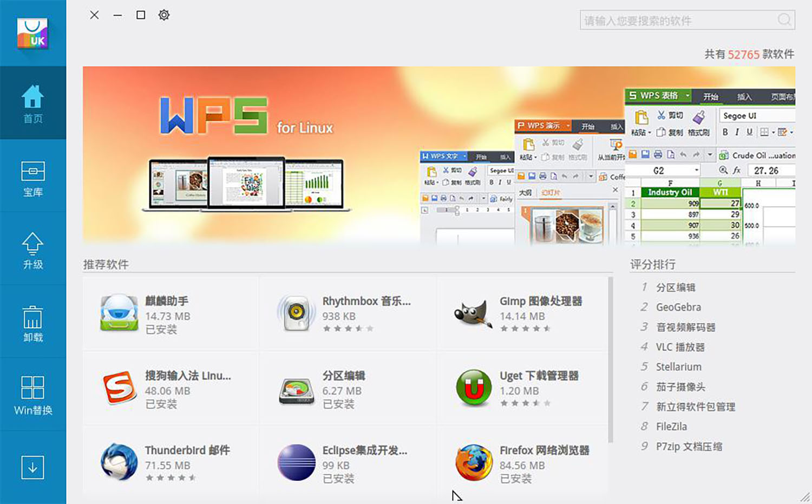This screenshot has width=812, height=504.
Task: Click the magnifier search icon
Action: [784, 20]
